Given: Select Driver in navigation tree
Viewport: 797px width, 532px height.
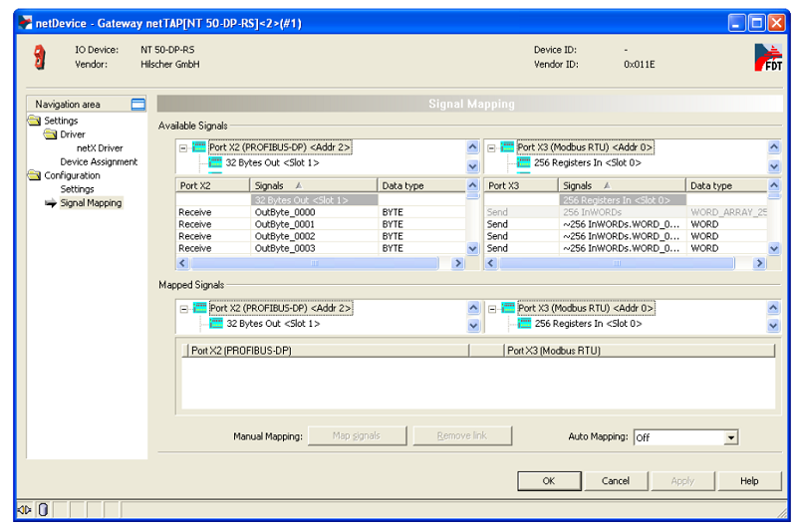Looking at the screenshot, I should (x=72, y=134).
